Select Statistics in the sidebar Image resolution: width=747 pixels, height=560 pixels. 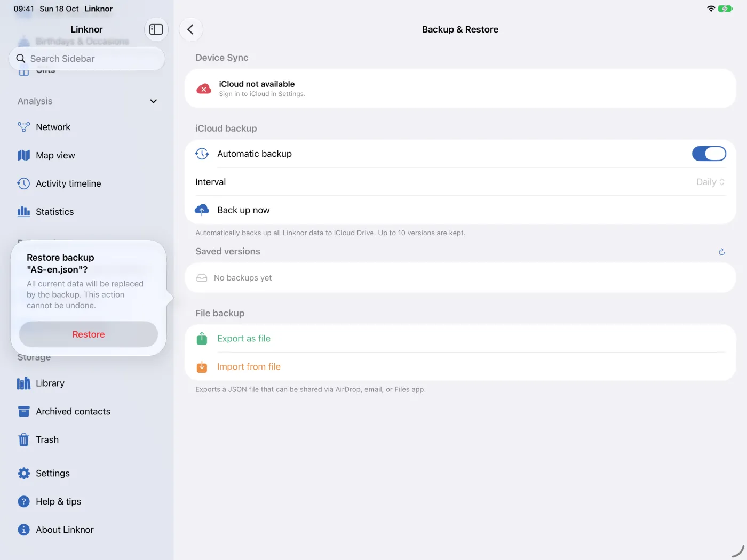88,212
